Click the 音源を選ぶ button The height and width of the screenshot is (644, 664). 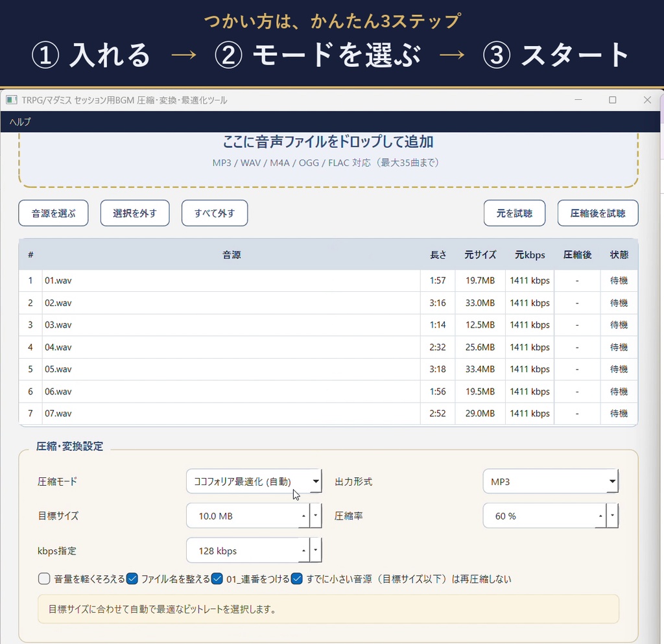point(53,213)
